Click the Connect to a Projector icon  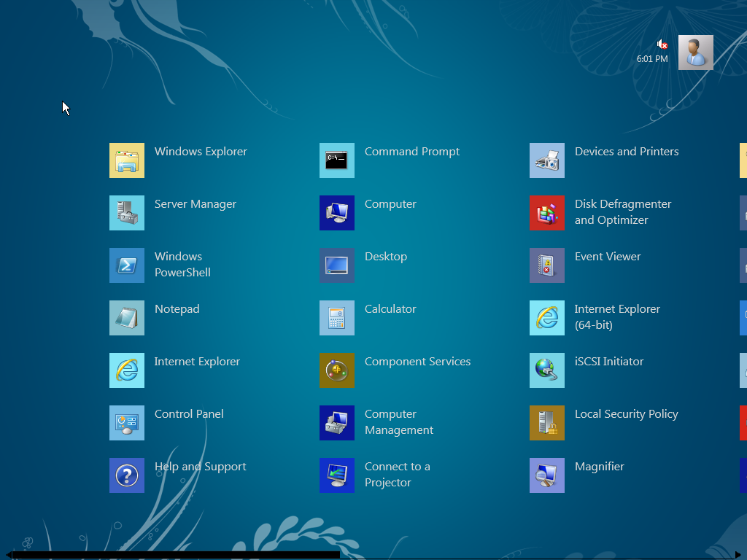point(337,475)
